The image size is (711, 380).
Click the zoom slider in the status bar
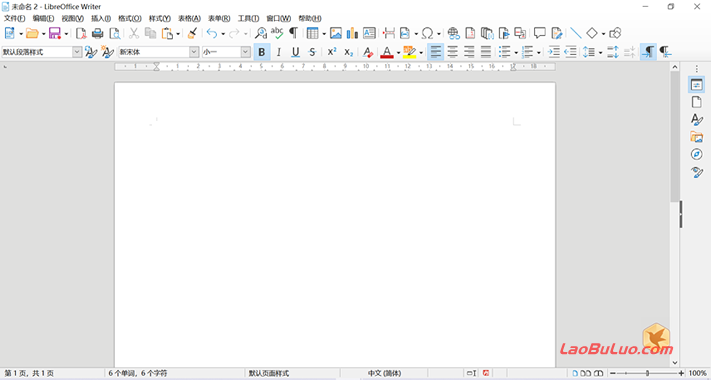click(648, 374)
